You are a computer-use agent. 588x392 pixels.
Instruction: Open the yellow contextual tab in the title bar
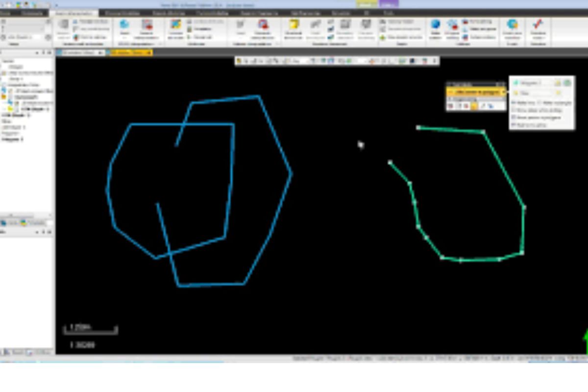366,4
